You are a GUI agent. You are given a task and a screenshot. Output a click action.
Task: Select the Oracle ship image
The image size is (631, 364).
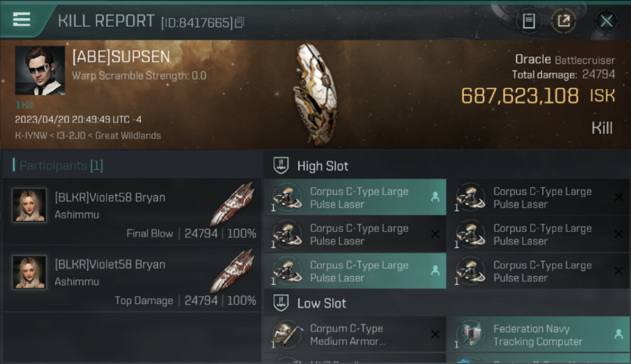click(x=315, y=94)
